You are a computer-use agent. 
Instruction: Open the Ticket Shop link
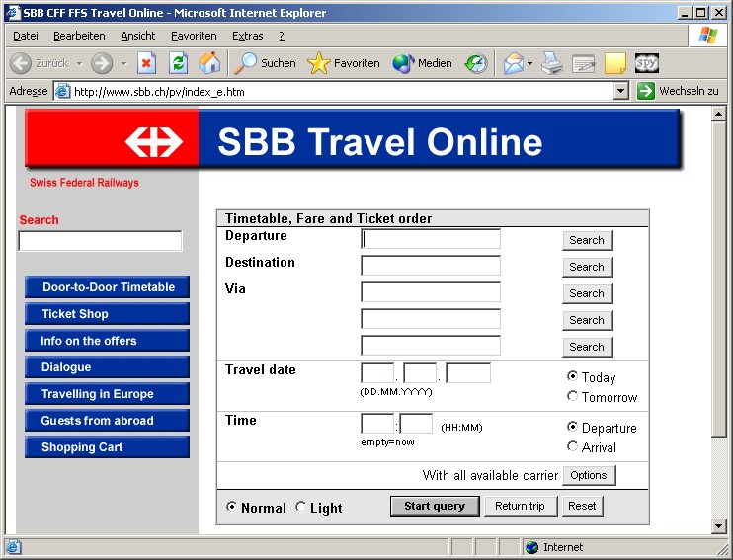click(107, 314)
